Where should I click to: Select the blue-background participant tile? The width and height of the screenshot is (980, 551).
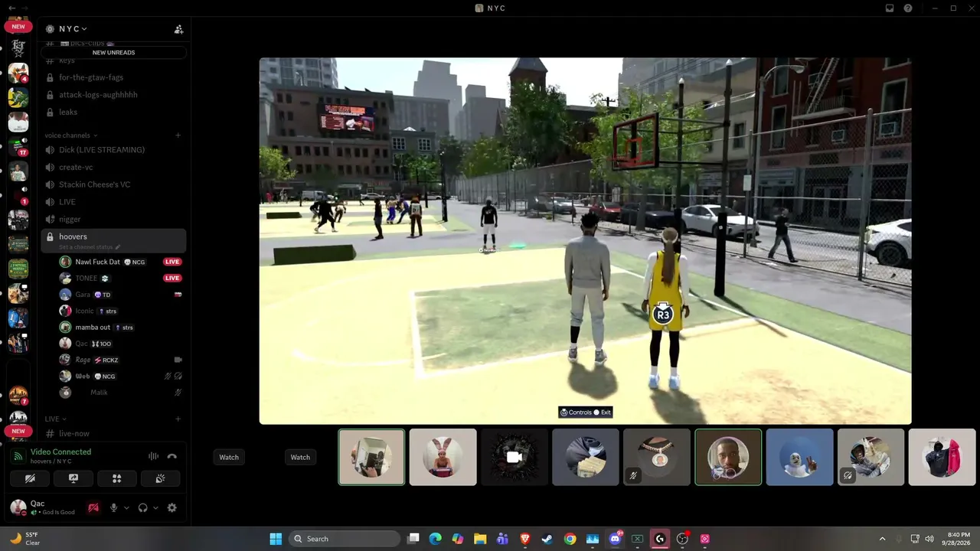[x=799, y=457]
